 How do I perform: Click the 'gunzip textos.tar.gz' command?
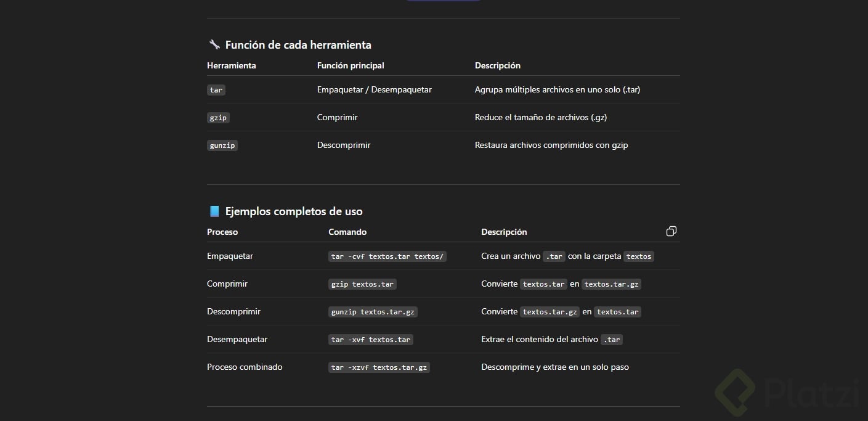click(x=373, y=312)
